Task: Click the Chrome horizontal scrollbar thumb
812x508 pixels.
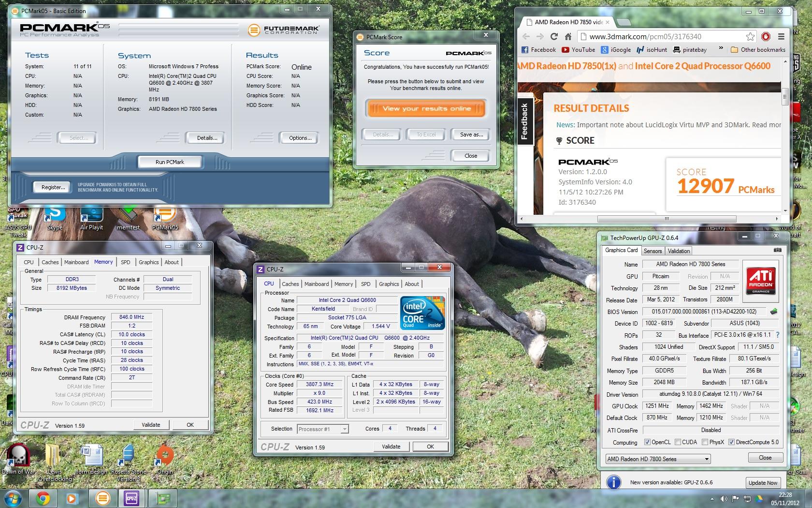Action: tap(667, 219)
